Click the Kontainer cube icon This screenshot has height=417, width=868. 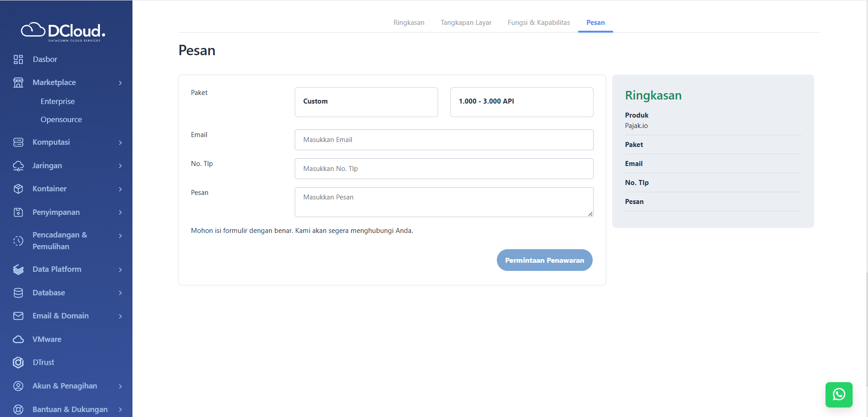(x=18, y=189)
